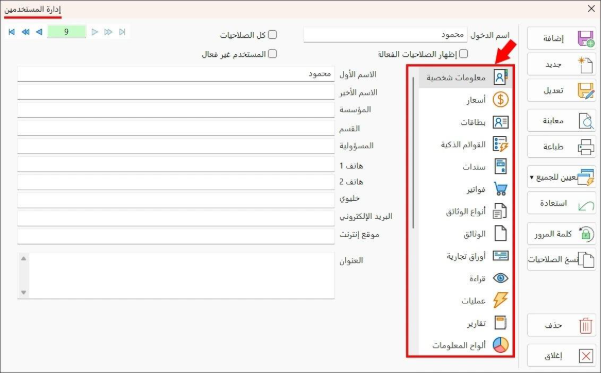The height and width of the screenshot is (373, 601).
Task: Select the بطاقات card icon
Action: [x=500, y=122]
